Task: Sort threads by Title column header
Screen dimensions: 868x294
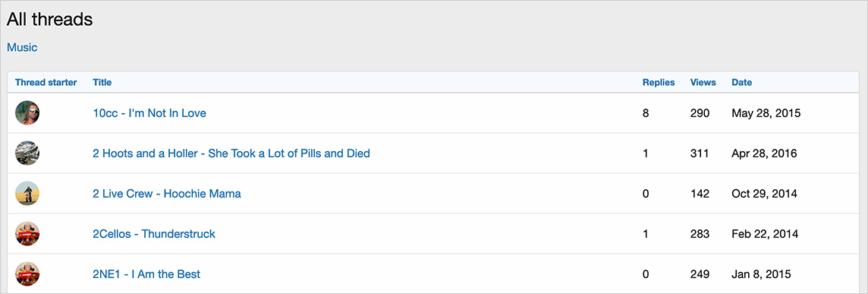Action: click(102, 83)
